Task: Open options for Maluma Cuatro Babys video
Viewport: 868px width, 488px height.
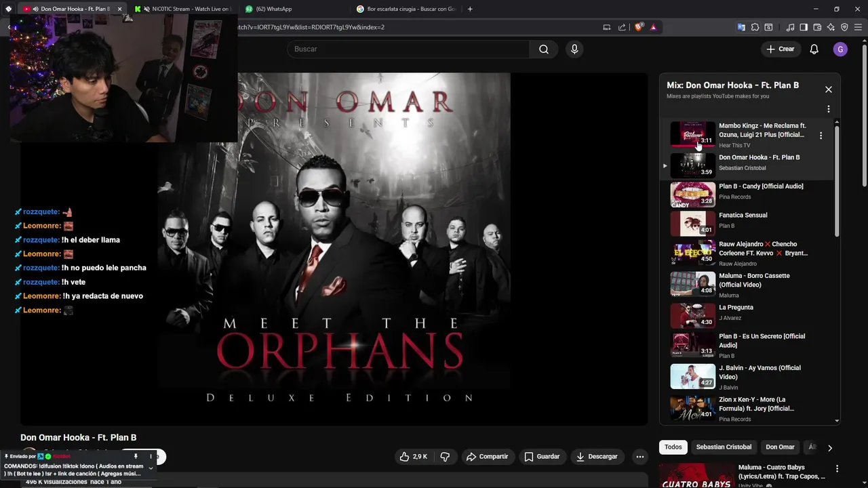Action: coord(837,468)
